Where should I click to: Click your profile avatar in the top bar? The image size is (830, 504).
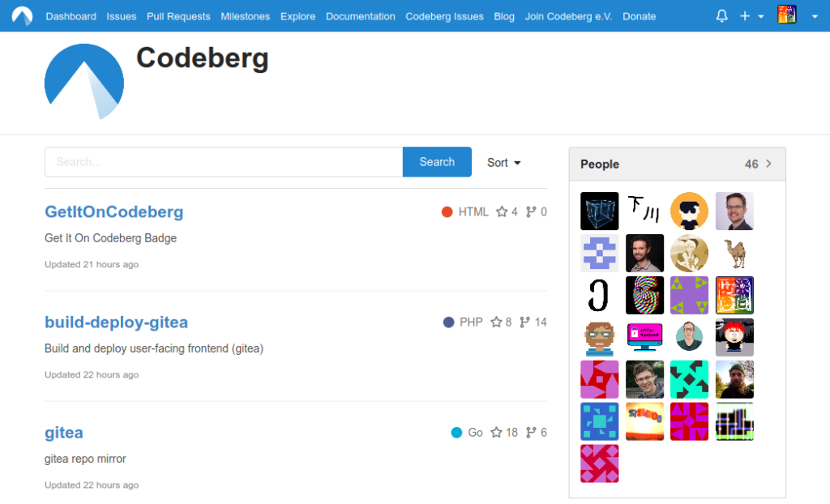[786, 15]
